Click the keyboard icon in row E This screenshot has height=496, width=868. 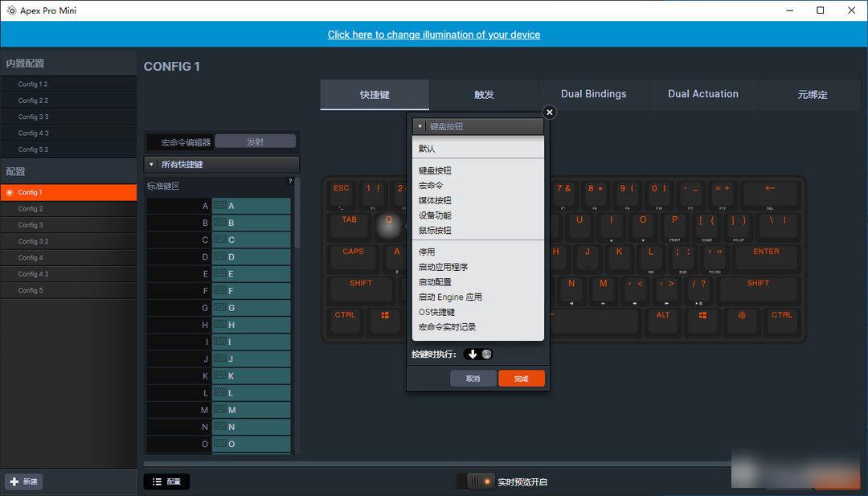tap(219, 273)
